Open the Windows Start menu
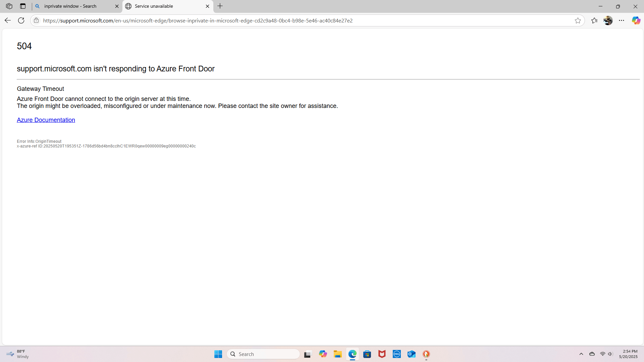The image size is (644, 362). pyautogui.click(x=218, y=354)
